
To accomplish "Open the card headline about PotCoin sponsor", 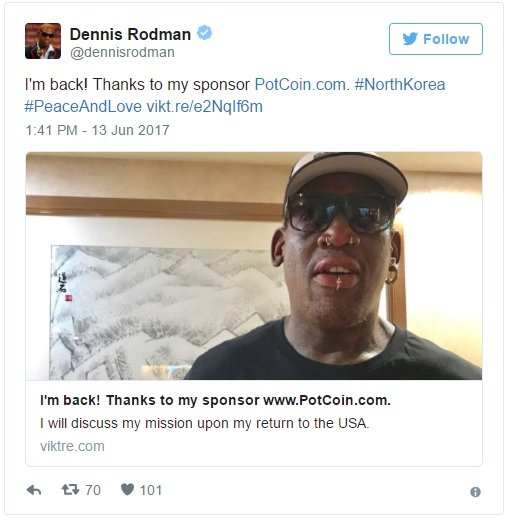I will click(215, 400).
